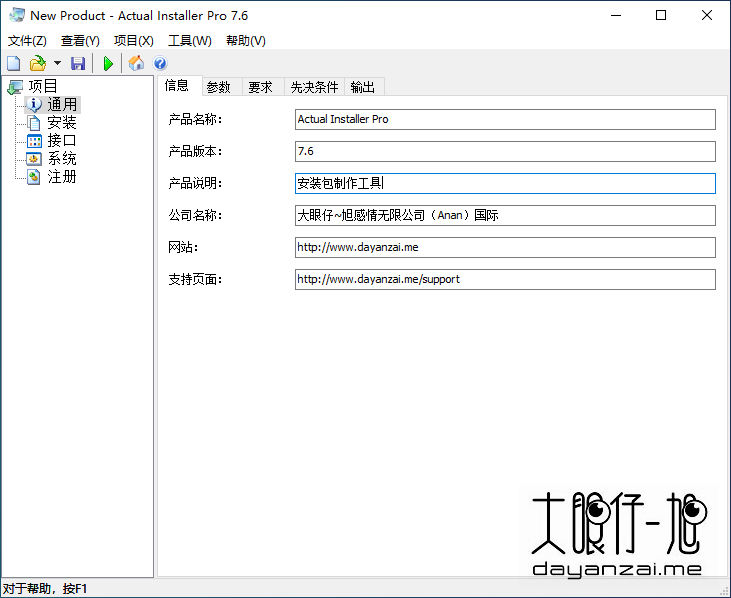
Task: Click the 支持页面: label
Action: coord(195,280)
